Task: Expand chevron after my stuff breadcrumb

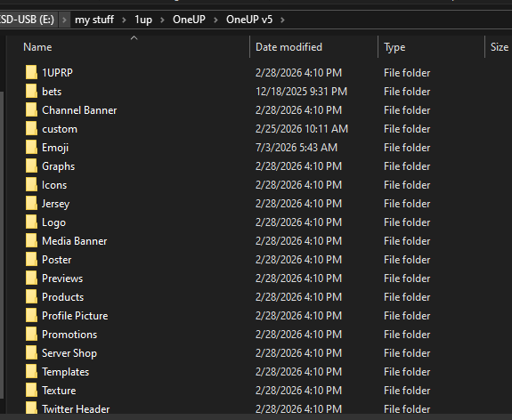Action: tap(124, 20)
